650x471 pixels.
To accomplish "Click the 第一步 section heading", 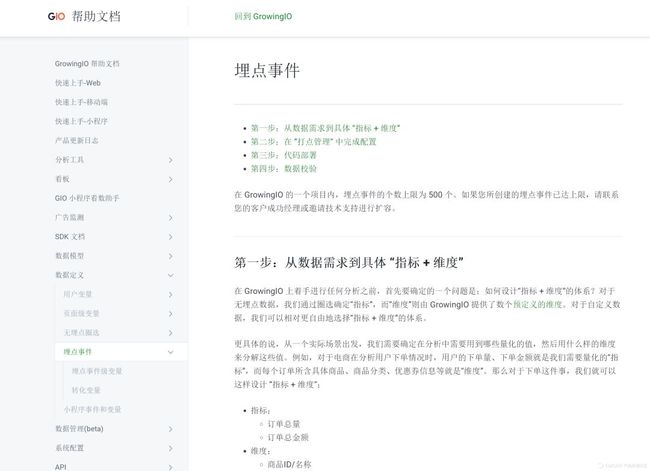I will click(349, 262).
